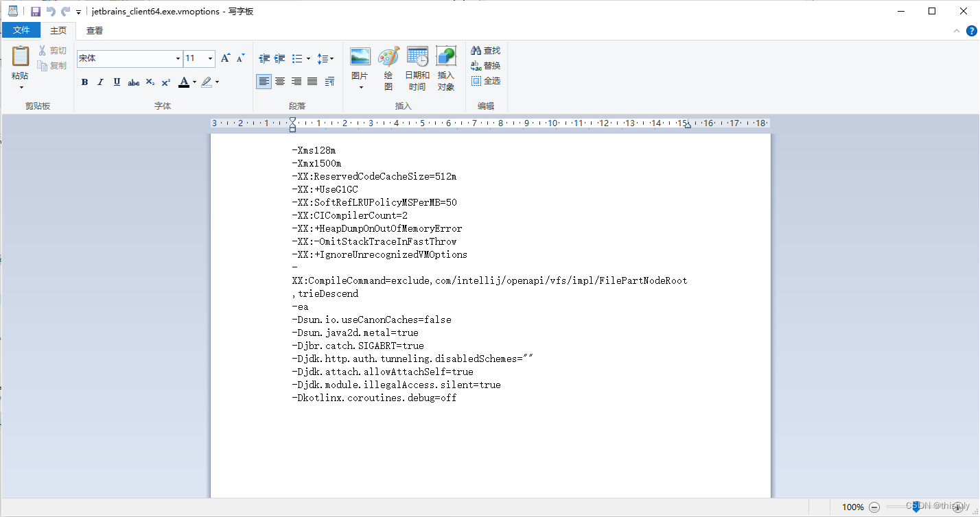Toggle underline formatting

point(117,82)
